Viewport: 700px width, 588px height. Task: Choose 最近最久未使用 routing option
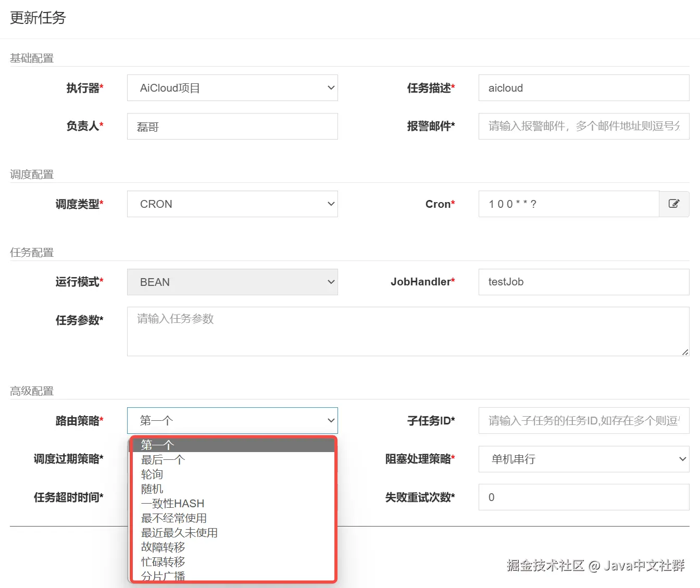click(232, 533)
